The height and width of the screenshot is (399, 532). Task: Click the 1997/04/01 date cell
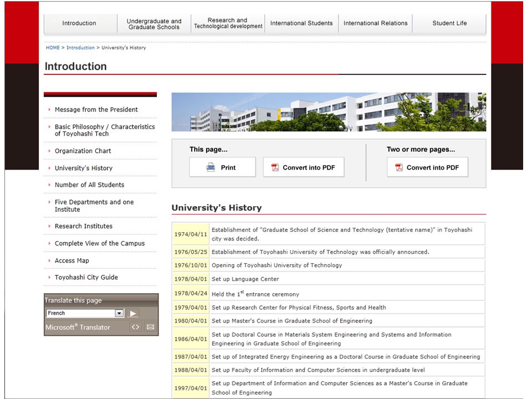click(x=191, y=388)
